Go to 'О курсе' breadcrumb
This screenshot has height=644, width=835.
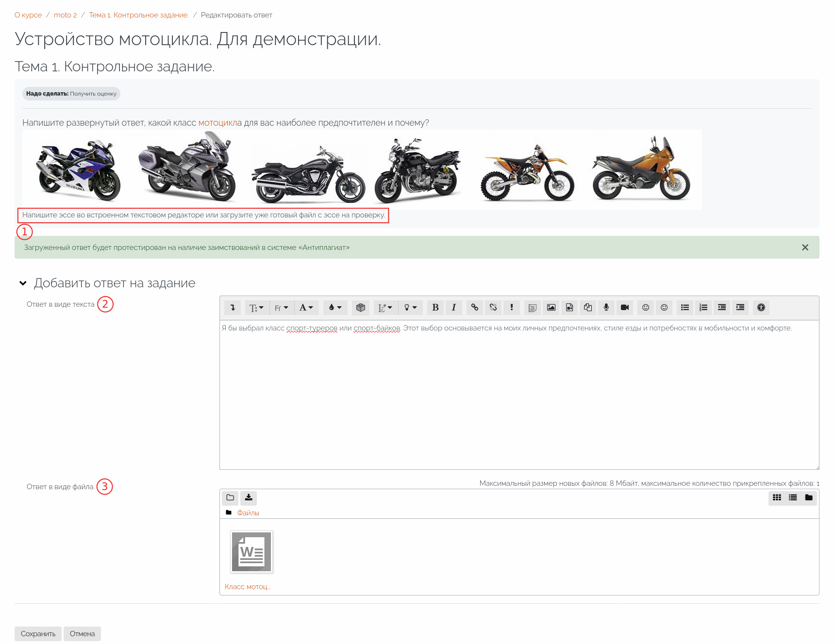tap(28, 15)
